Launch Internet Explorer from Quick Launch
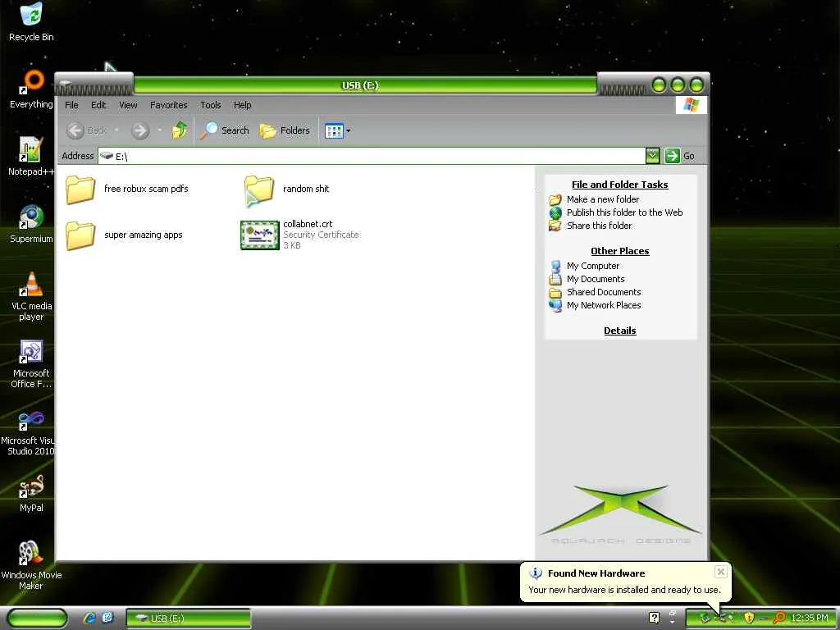 coord(89,619)
